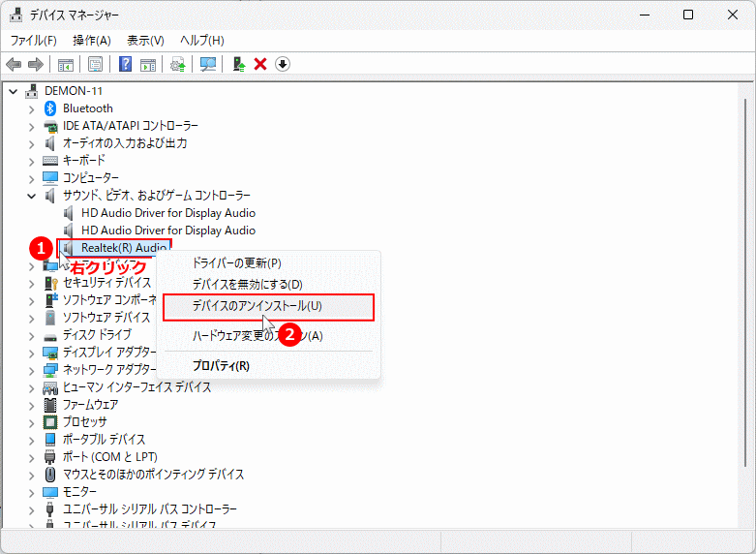Screen dimensions: 756x554
Task: Collapse the DEMON-11 root node
Action: (x=14, y=91)
